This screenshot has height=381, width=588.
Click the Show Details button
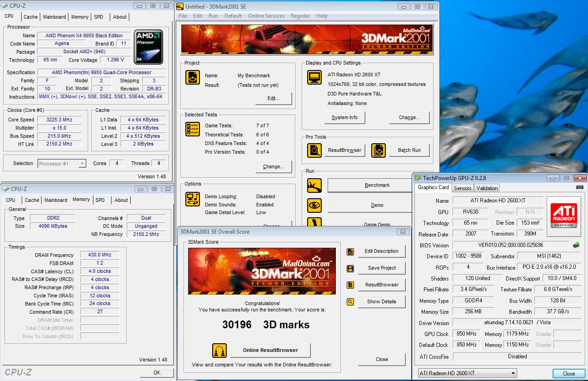click(x=382, y=301)
